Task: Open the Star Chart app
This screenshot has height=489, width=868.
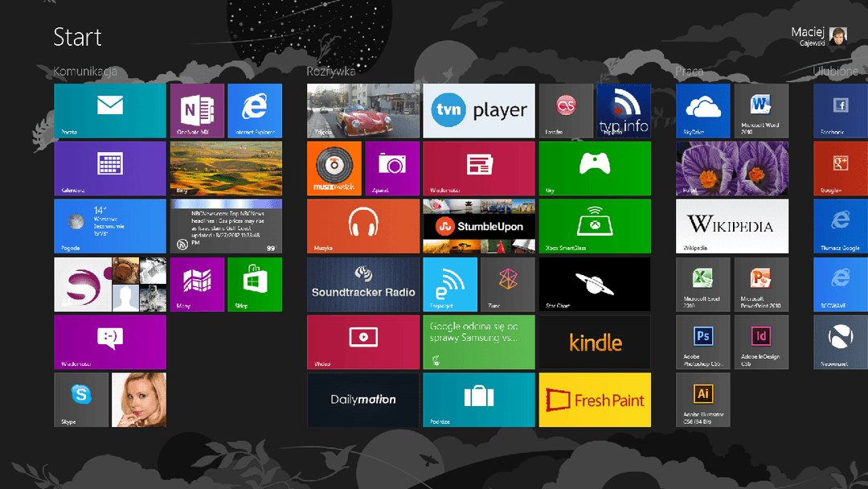Action: tap(595, 284)
